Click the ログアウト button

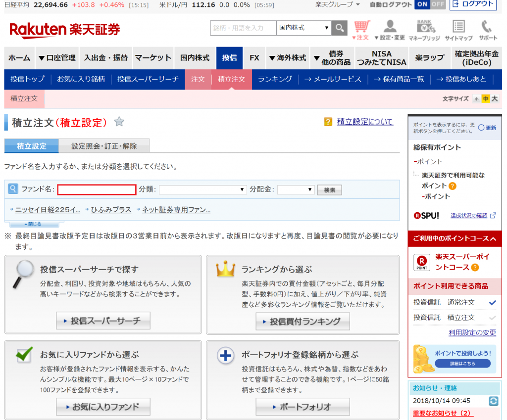click(473, 4)
